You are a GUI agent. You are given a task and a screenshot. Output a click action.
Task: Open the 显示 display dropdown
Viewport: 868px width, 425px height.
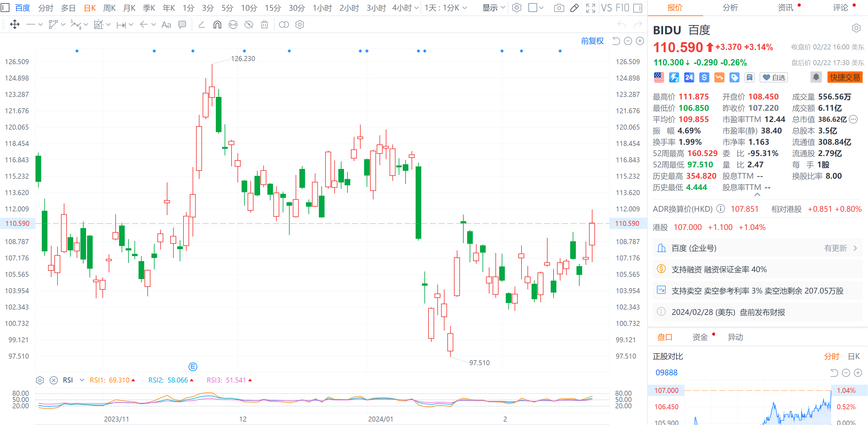click(493, 8)
